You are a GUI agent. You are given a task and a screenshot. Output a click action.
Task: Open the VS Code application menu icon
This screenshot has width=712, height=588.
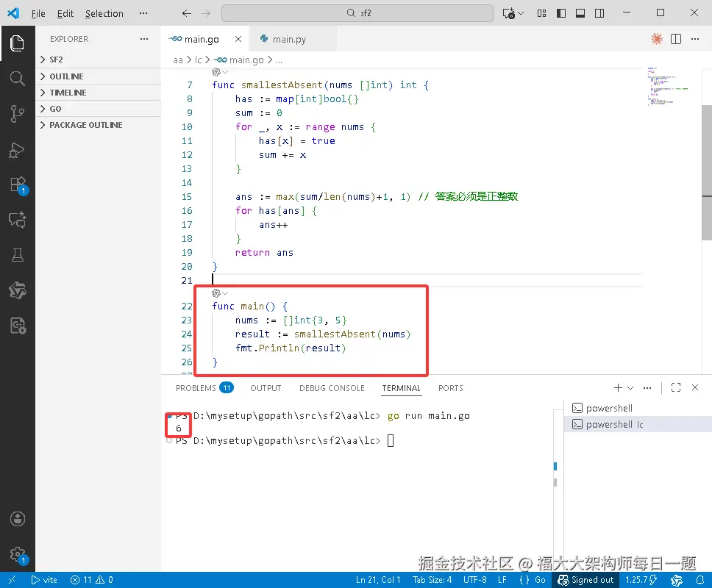click(x=14, y=13)
